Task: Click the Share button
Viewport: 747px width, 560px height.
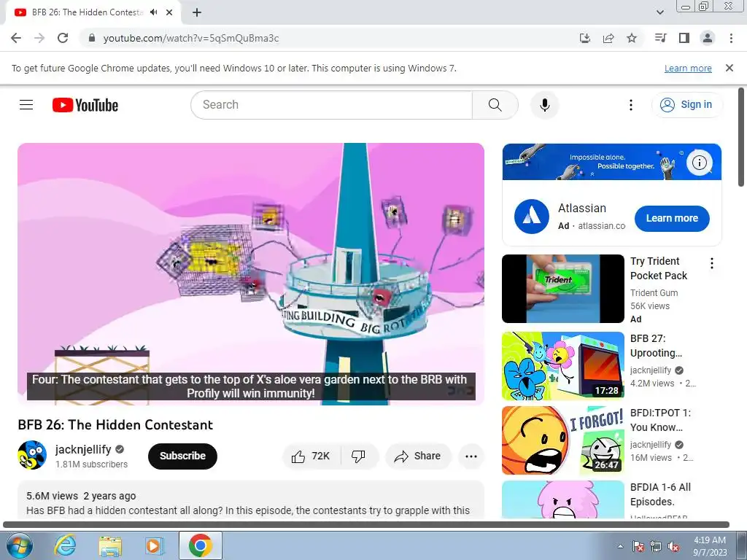Action: coord(418,456)
